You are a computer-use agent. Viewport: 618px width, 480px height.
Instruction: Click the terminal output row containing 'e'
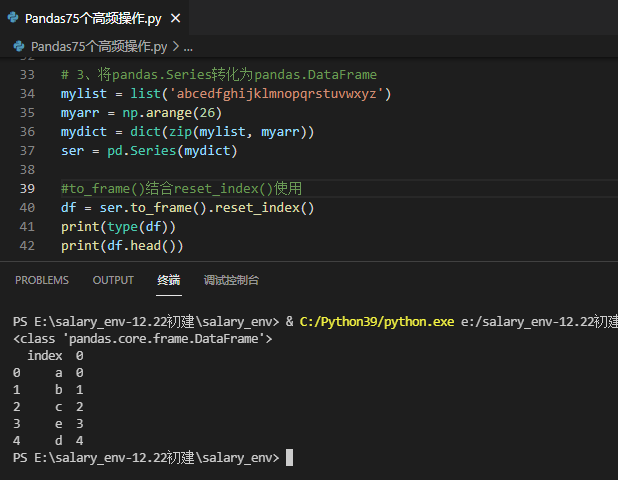[48, 424]
